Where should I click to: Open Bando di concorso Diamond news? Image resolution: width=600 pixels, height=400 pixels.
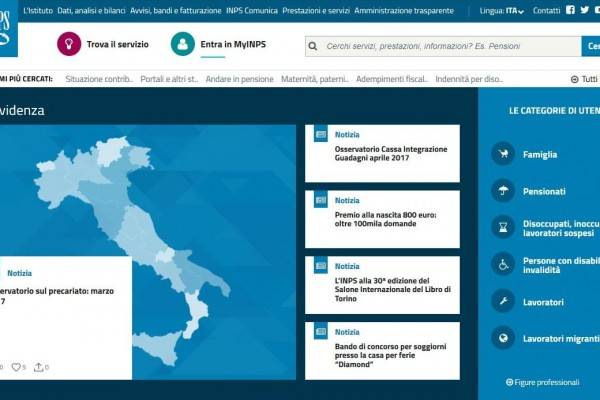(390, 355)
